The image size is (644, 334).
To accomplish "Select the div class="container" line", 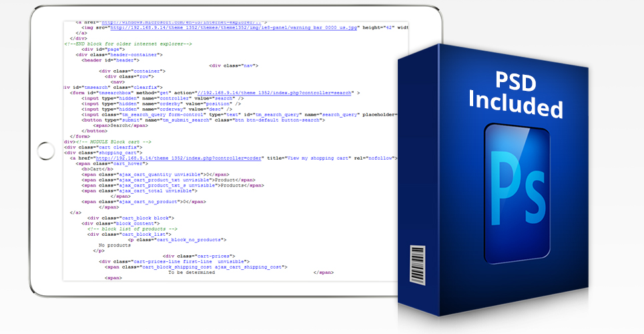I will [132, 71].
